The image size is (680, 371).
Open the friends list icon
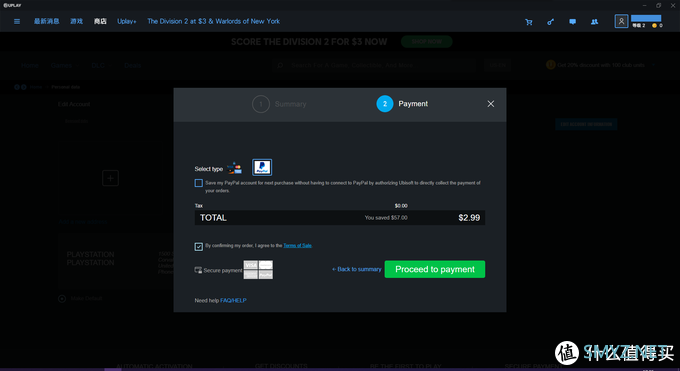point(595,22)
